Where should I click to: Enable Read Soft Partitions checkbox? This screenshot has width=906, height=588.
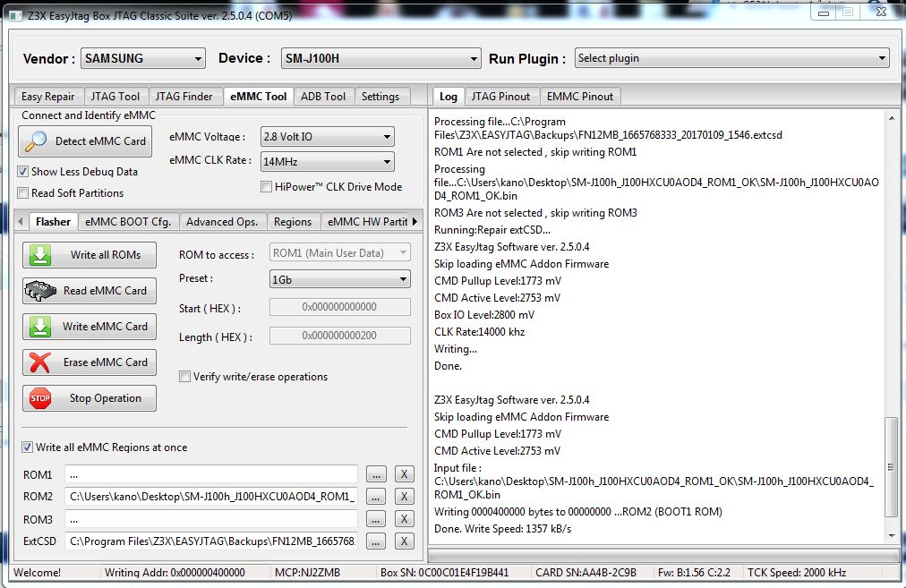tap(22, 193)
